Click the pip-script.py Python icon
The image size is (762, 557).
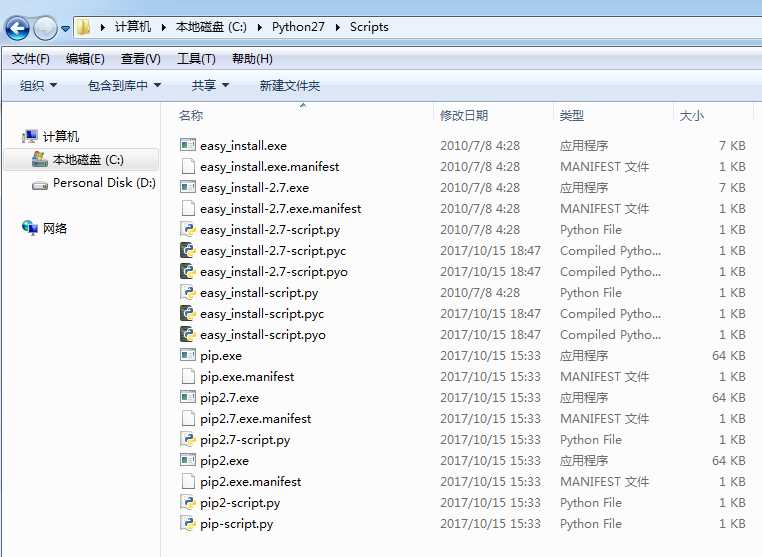(x=188, y=523)
